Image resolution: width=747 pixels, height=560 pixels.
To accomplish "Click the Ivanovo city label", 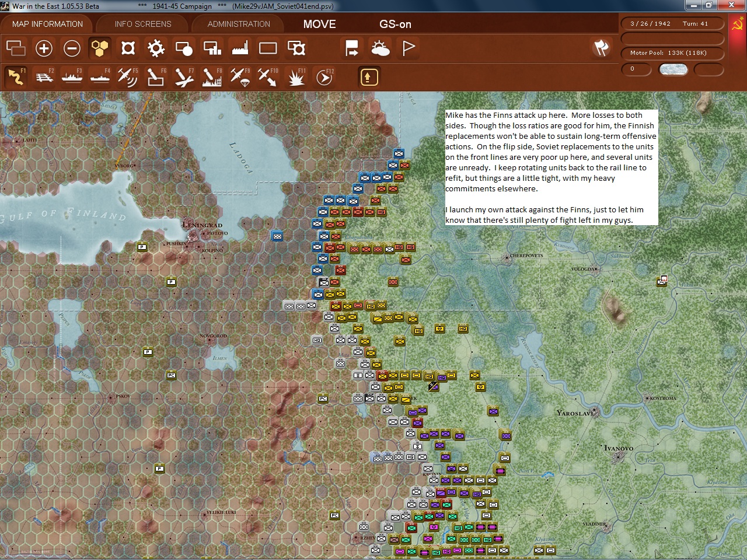I will pos(619,448).
